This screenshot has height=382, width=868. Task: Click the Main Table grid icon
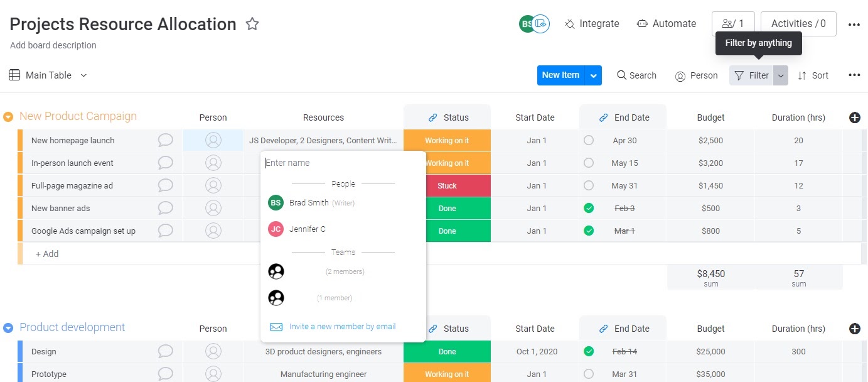click(14, 75)
